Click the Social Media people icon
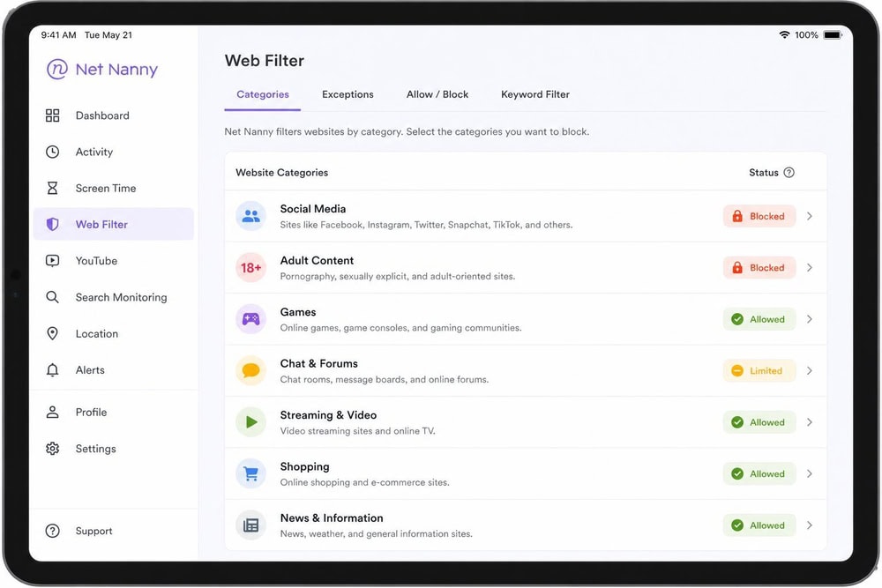Viewport: 882px width, 588px height. (250, 216)
